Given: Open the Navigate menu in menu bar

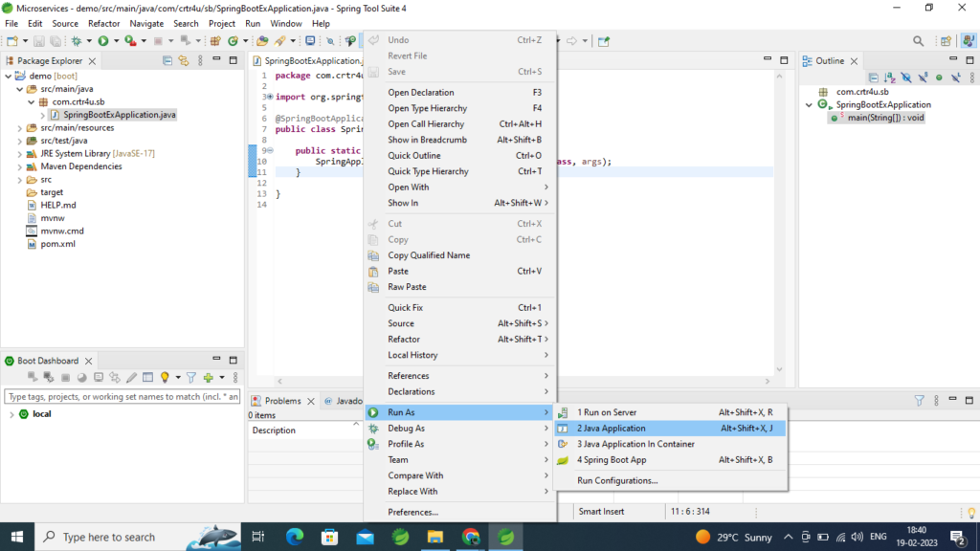Looking at the screenshot, I should point(146,24).
